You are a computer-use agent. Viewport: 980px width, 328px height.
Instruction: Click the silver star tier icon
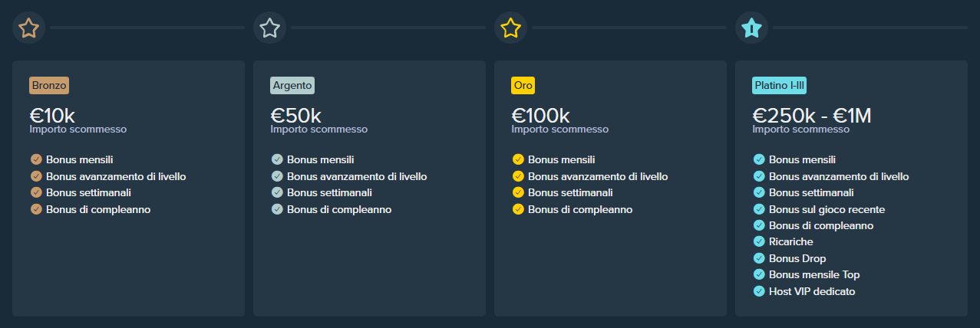click(x=269, y=28)
